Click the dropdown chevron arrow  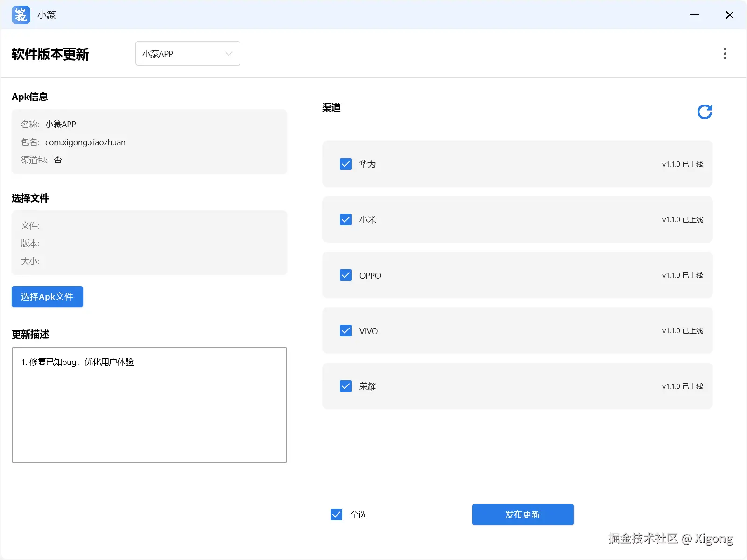pyautogui.click(x=229, y=54)
